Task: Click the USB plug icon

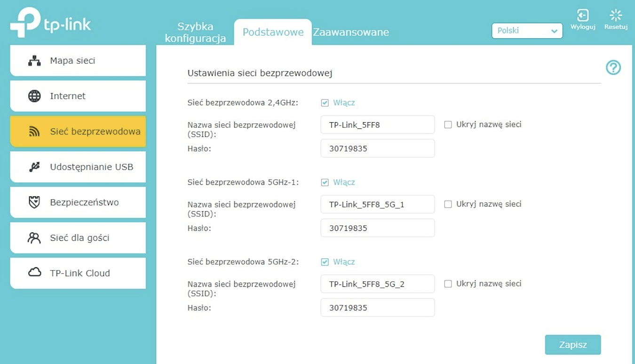Action: 34,167
